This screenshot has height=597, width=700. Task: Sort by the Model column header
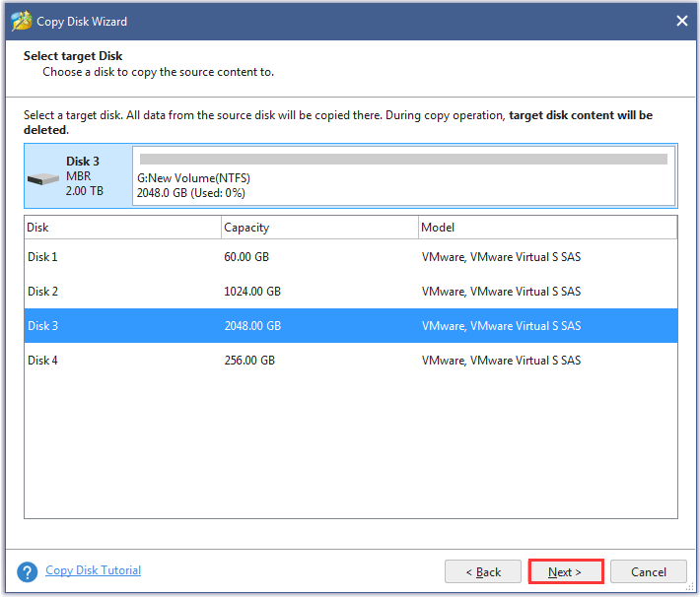point(548,228)
